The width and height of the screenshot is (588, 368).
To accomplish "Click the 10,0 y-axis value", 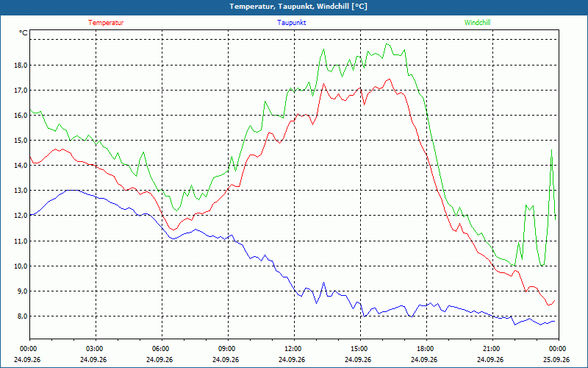I will [x=21, y=266].
